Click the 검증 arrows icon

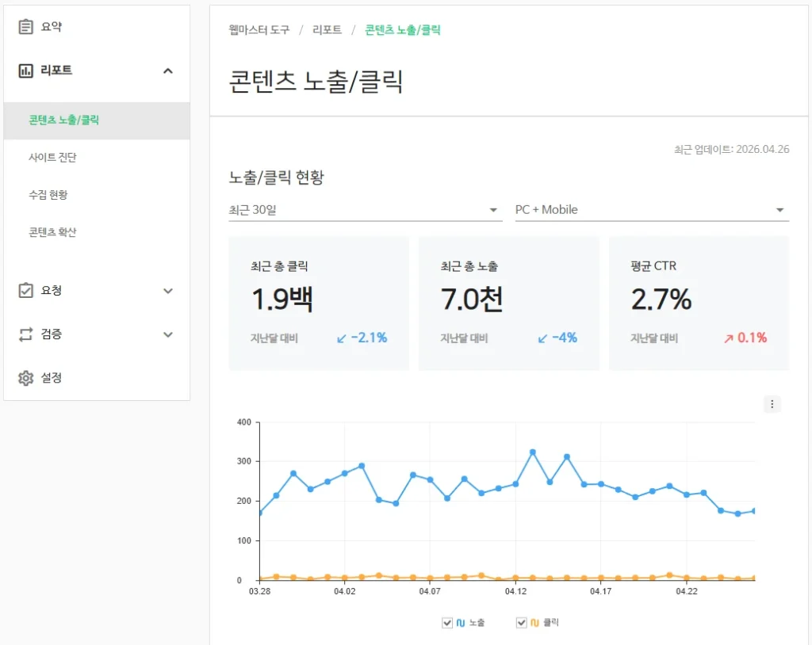26,334
